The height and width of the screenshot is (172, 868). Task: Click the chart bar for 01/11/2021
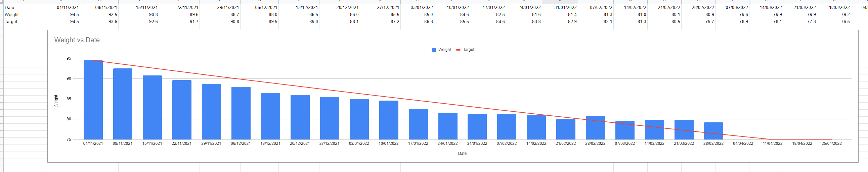coord(93,101)
